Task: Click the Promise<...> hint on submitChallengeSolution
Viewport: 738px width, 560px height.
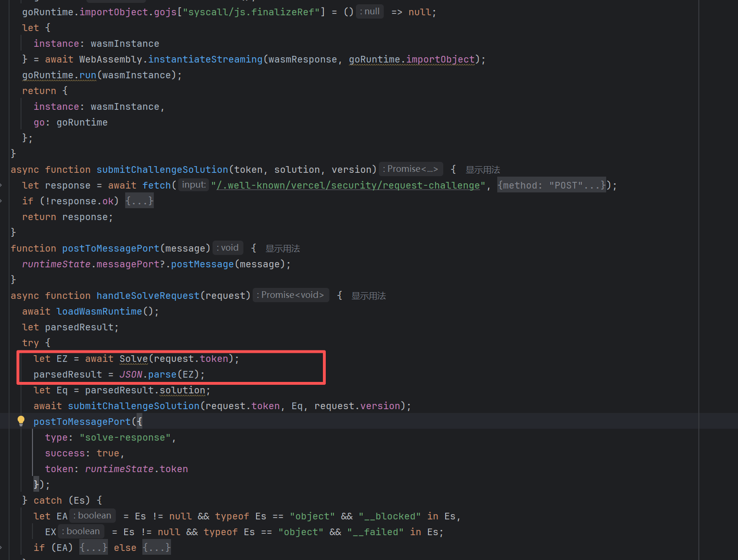Action: [x=411, y=169]
